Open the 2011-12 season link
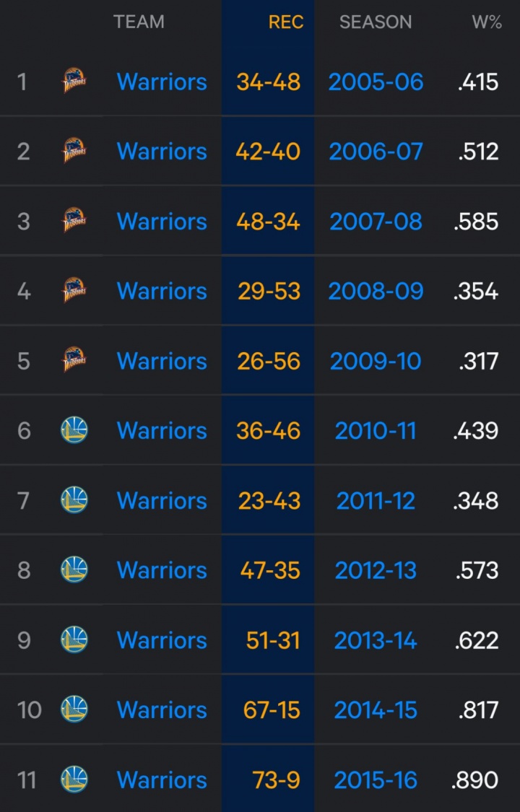Viewport: 520px width, 812px height. pyautogui.click(x=376, y=500)
